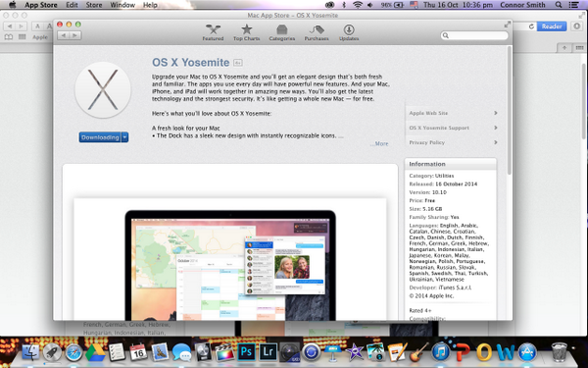The image size is (588, 368).
Task: Go forward using App Store forward arrow
Action: coord(75,35)
